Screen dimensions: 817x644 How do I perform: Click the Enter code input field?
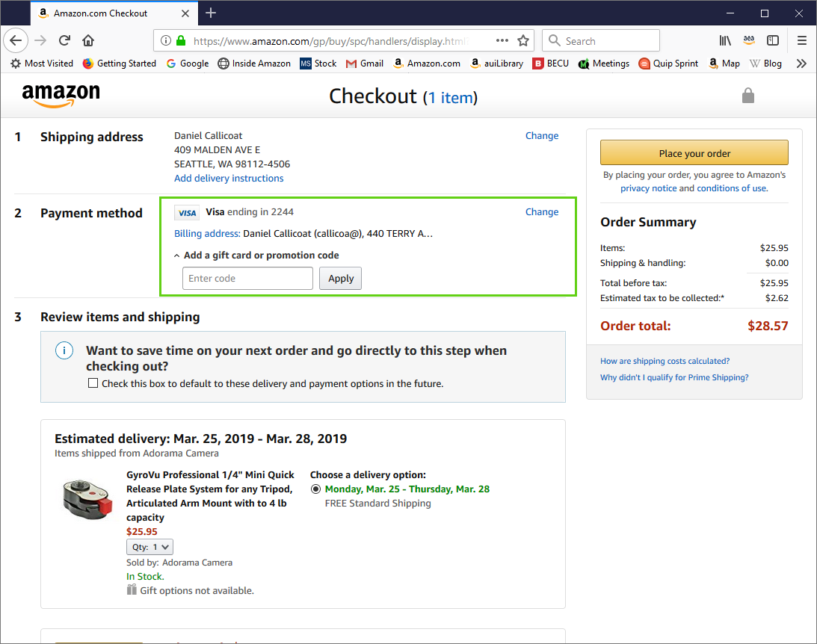(247, 279)
